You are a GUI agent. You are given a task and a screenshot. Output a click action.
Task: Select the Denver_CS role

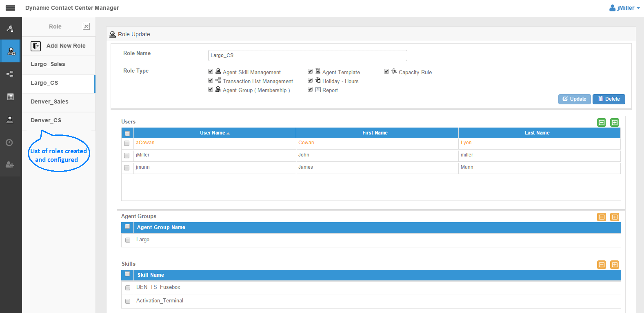click(x=59, y=121)
